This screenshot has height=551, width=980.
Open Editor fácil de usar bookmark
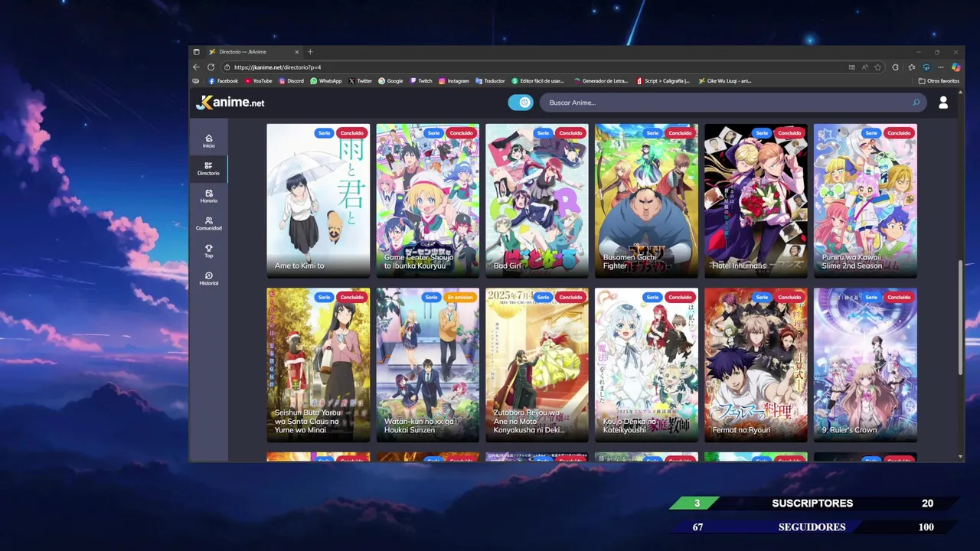pyautogui.click(x=537, y=81)
